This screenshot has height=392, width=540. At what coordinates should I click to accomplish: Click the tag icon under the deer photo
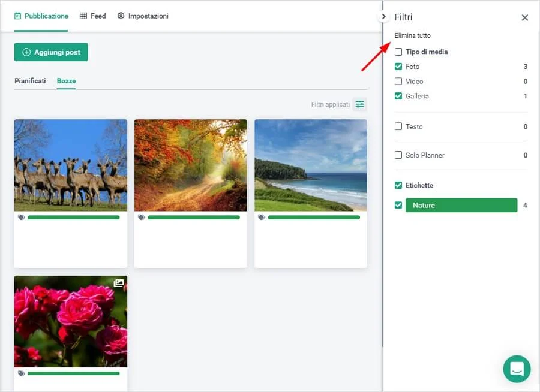point(22,218)
